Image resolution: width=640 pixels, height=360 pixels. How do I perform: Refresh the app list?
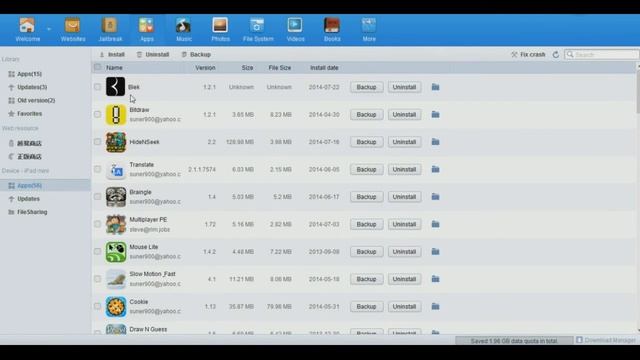pyautogui.click(x=556, y=54)
